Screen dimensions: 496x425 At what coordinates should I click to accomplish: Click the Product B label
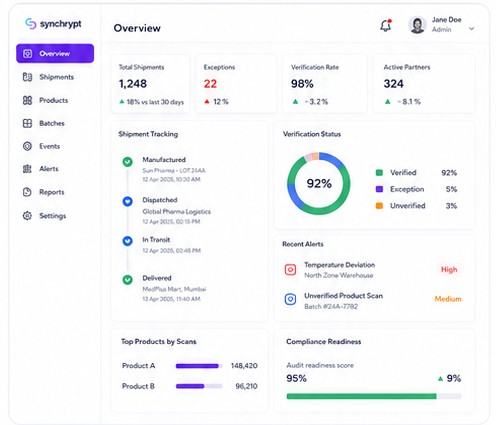pos(138,386)
